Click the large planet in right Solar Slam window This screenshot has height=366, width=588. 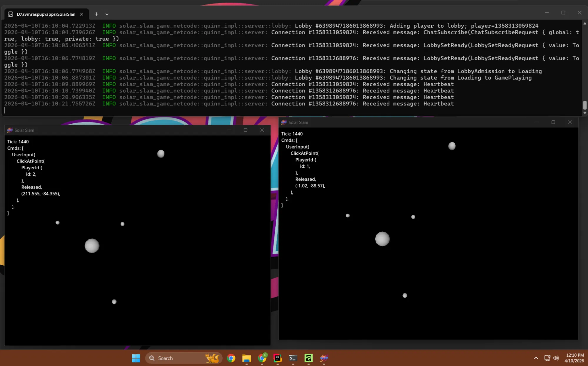tap(382, 239)
